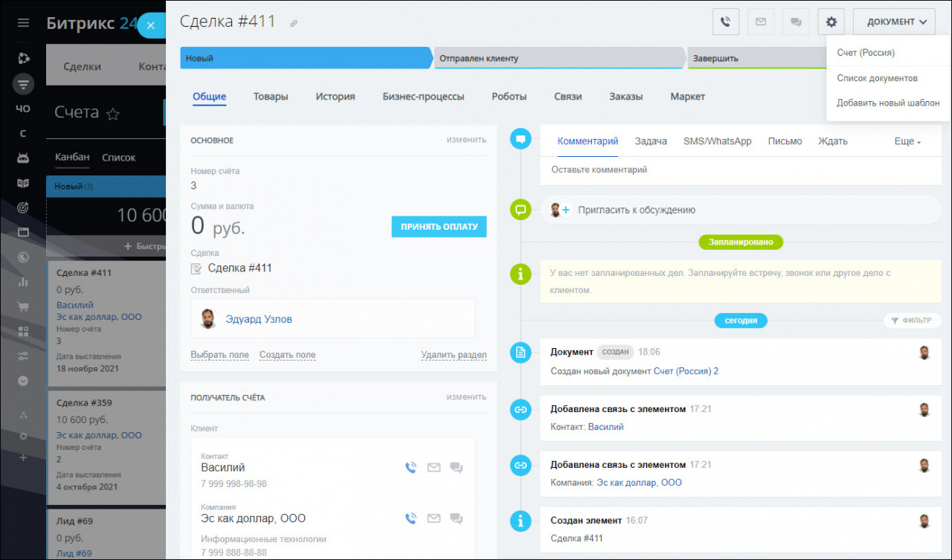The width and height of the screenshot is (952, 560).
Task: Click Удалить раздел link
Action: coord(454,355)
